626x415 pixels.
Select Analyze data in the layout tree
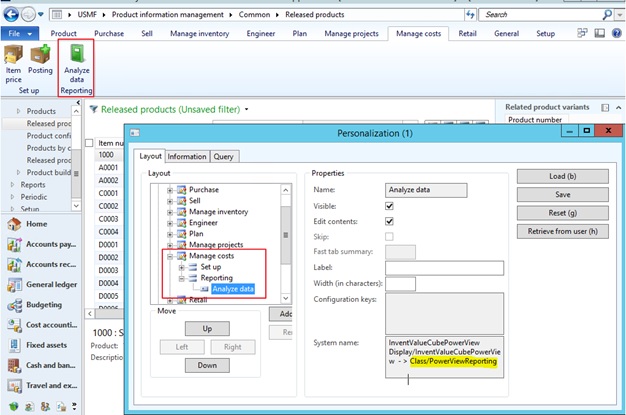coord(232,289)
